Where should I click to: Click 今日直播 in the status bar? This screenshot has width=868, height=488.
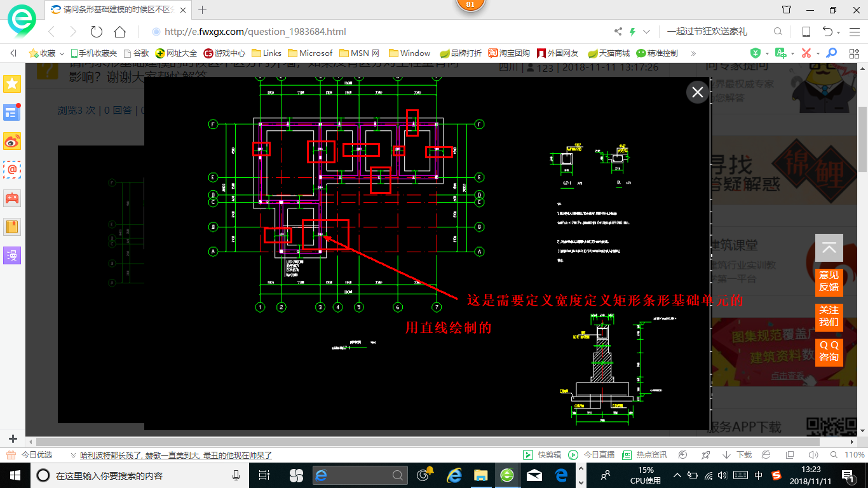pyautogui.click(x=591, y=455)
